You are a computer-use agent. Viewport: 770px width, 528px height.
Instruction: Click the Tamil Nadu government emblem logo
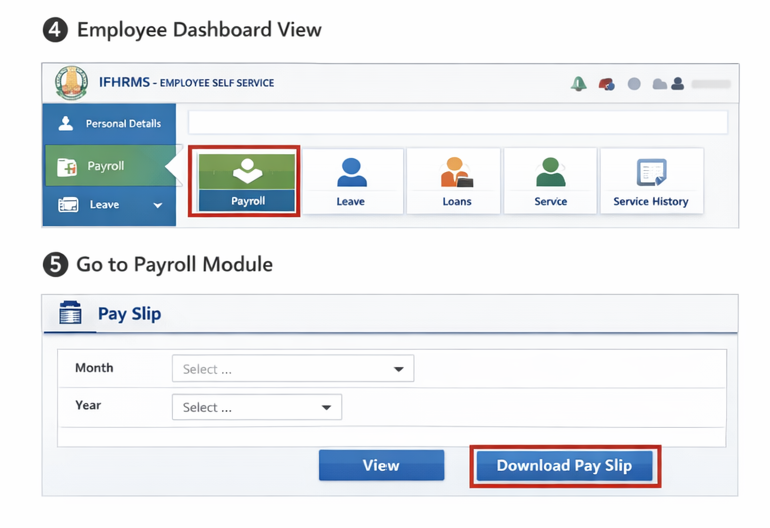[72, 83]
